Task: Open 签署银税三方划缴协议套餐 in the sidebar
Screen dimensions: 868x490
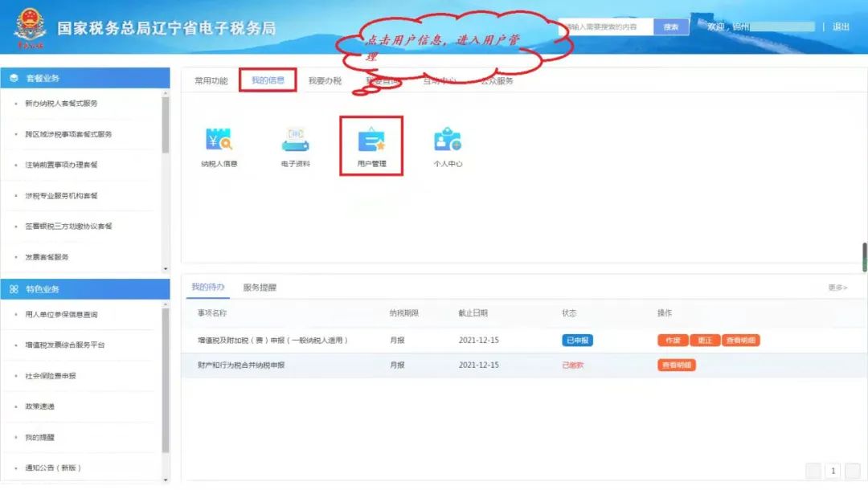Action: (68, 227)
